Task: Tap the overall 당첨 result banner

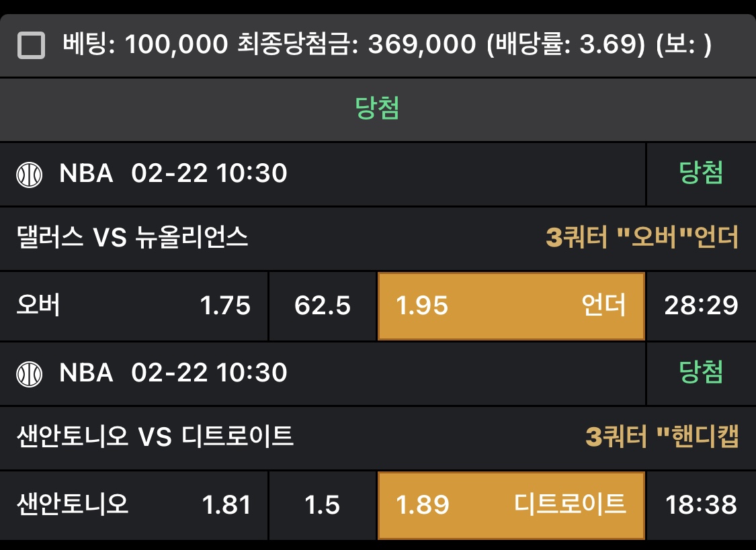Action: coord(378,109)
